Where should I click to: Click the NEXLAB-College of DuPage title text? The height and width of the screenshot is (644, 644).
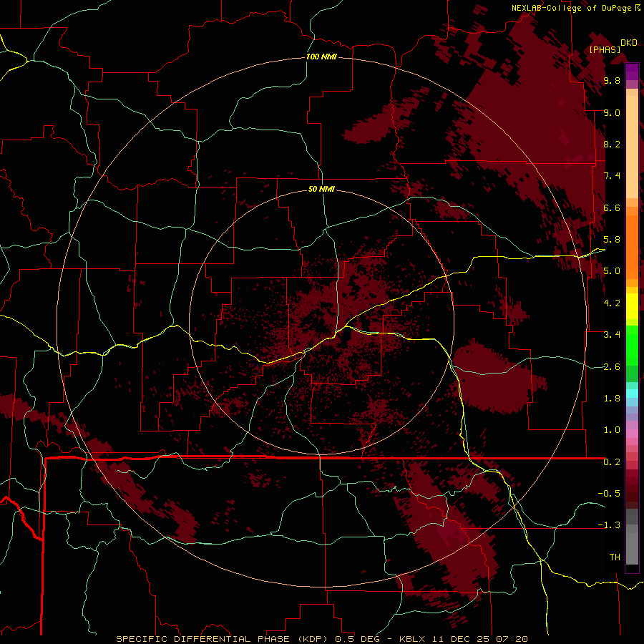572,8
